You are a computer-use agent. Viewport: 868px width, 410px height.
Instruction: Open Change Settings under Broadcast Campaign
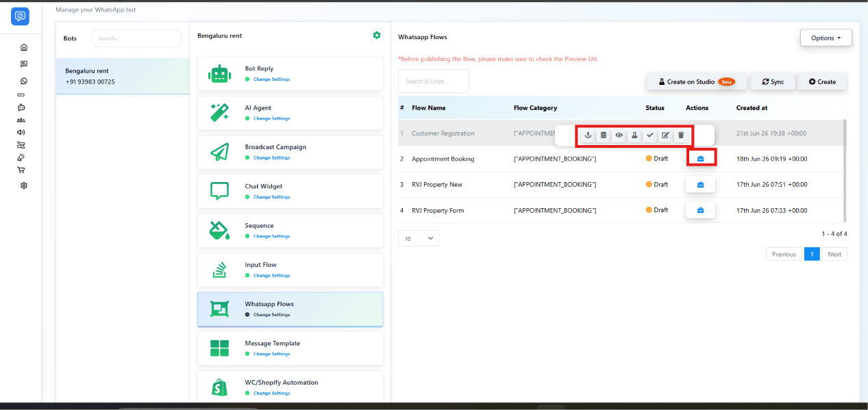pyautogui.click(x=271, y=157)
